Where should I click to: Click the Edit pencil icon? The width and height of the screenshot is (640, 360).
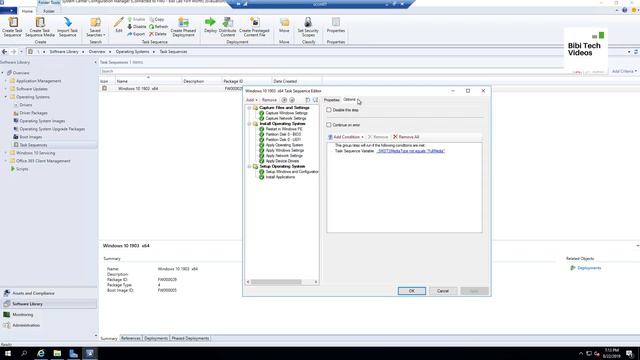pyautogui.click(x=119, y=22)
